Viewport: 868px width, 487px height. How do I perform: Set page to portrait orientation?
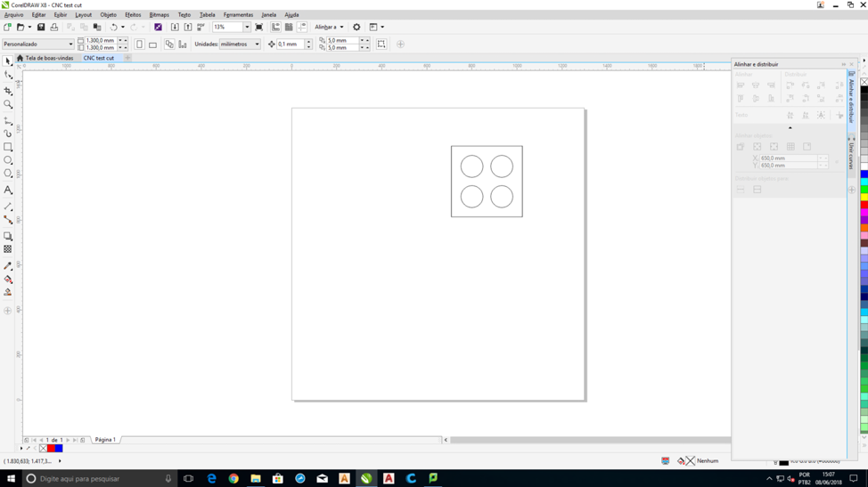[140, 45]
